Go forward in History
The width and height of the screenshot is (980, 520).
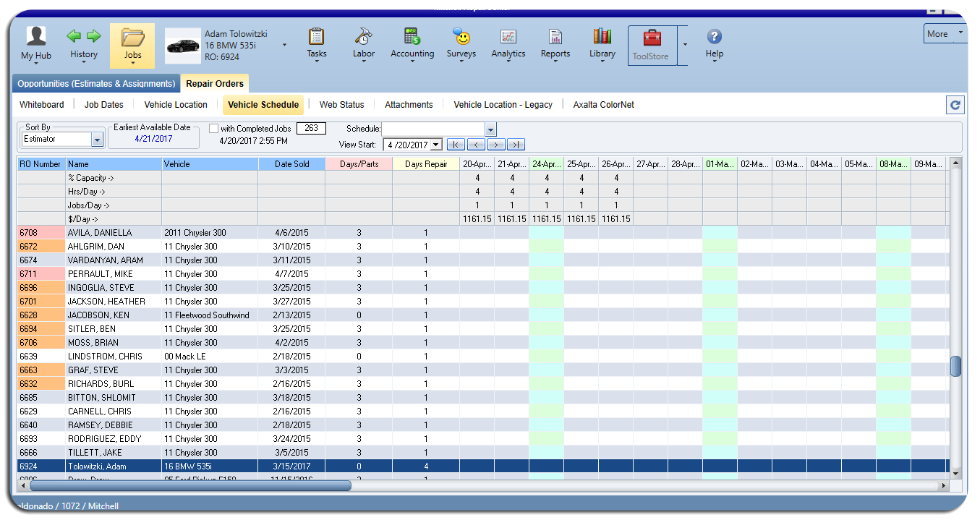[93, 36]
